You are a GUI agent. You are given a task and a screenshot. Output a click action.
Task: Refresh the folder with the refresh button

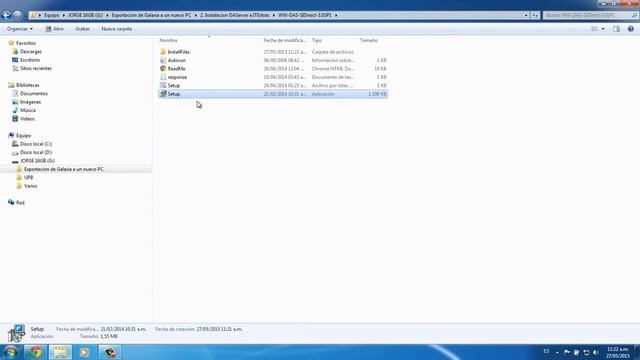535,15
